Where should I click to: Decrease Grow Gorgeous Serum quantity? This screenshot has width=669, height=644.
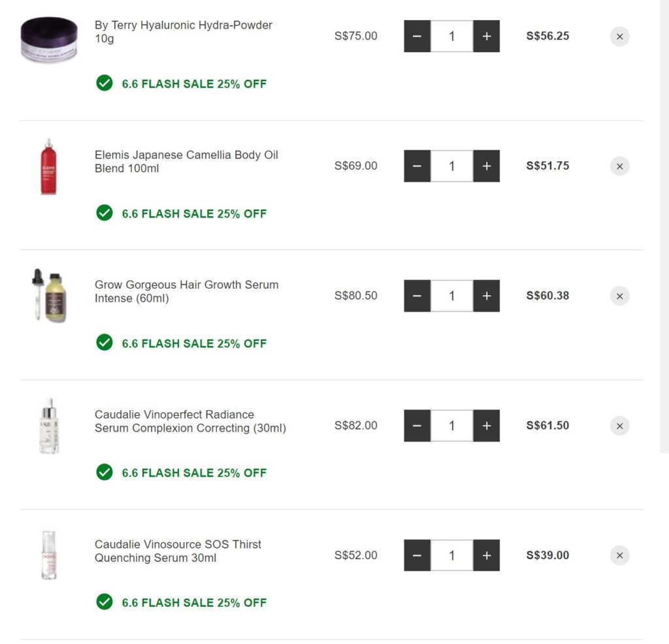[417, 296]
